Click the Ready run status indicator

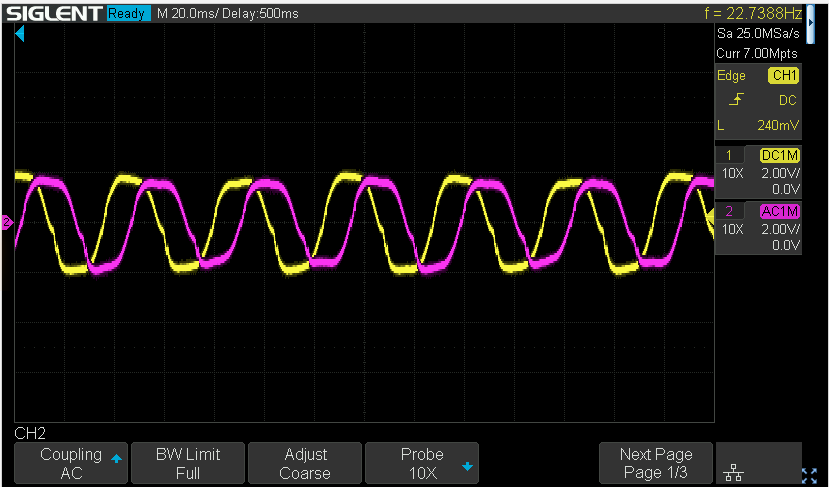tap(128, 13)
